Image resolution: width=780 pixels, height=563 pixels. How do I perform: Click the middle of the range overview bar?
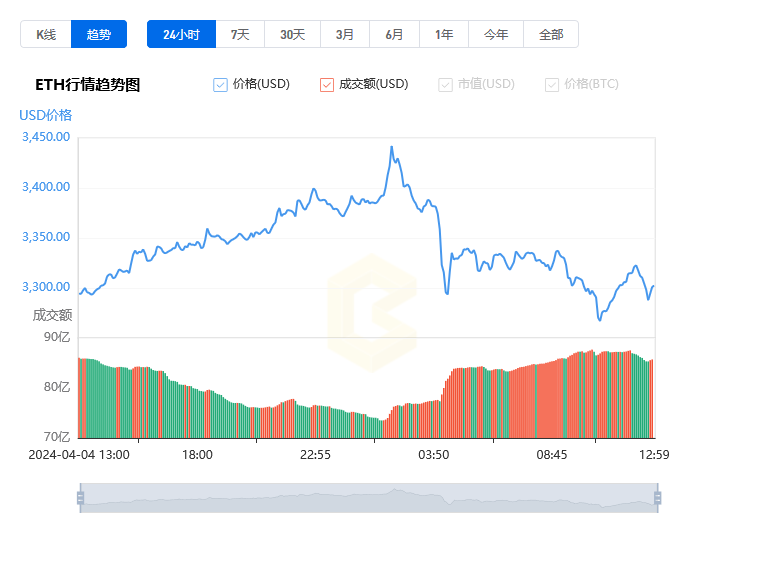pyautogui.click(x=368, y=498)
